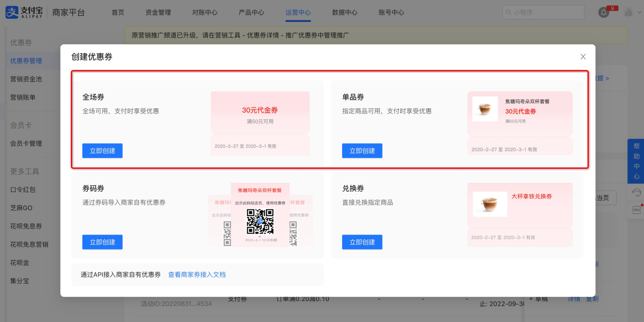Focus the 小程序 search field
The image size is (644, 322).
(x=543, y=12)
